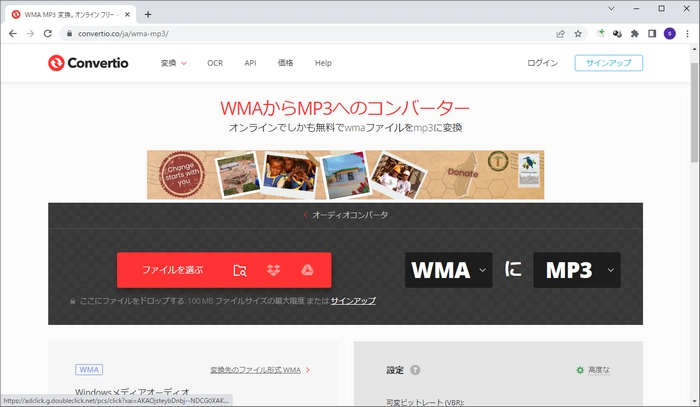
Task: Click the page vertical scrollbar
Action: [x=695, y=112]
